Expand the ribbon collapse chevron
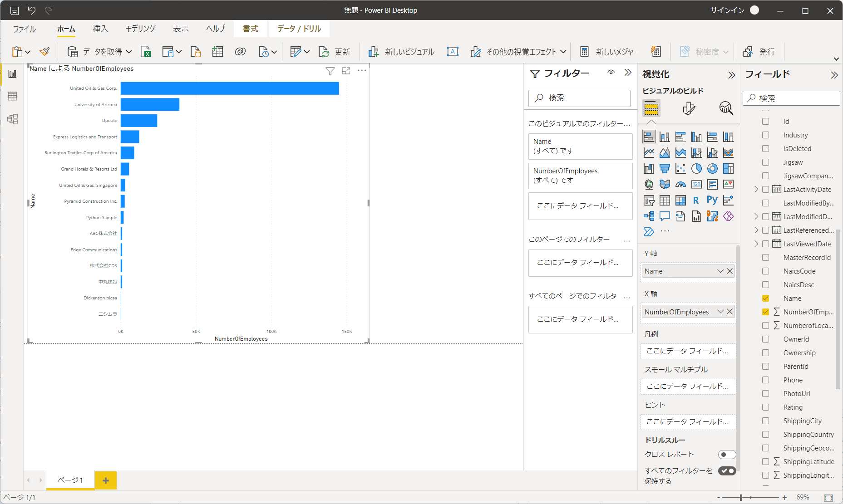 click(836, 59)
